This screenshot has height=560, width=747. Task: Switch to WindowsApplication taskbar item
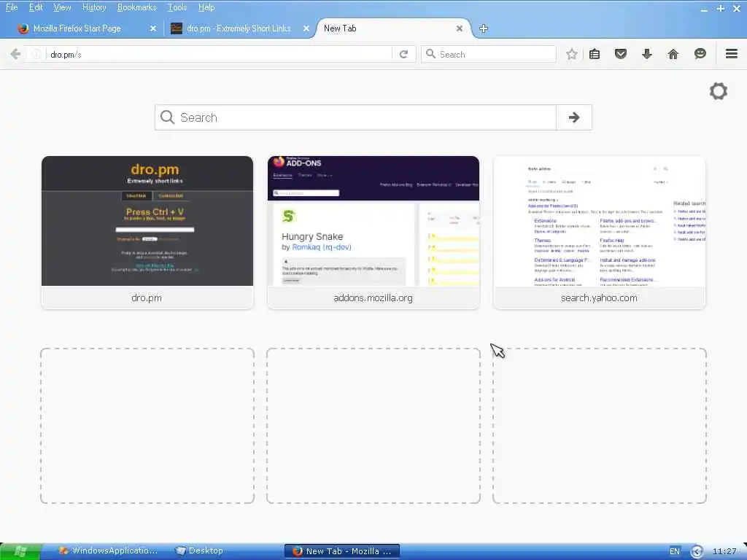[108, 551]
